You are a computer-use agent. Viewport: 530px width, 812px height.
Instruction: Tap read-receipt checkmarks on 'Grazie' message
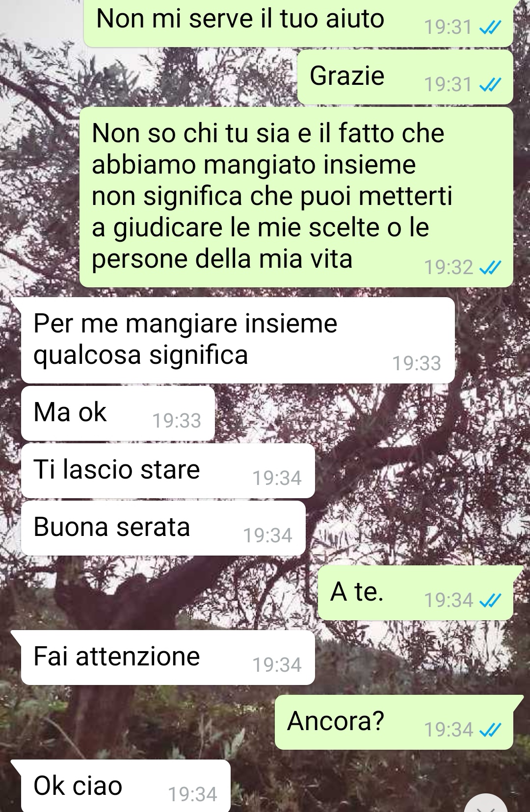(490, 85)
